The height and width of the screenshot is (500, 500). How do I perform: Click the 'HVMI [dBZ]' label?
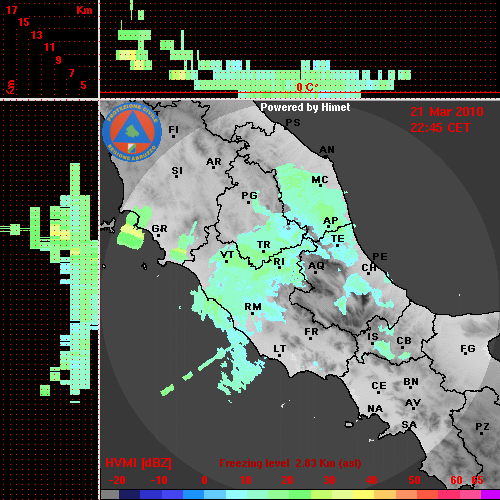click(138, 463)
